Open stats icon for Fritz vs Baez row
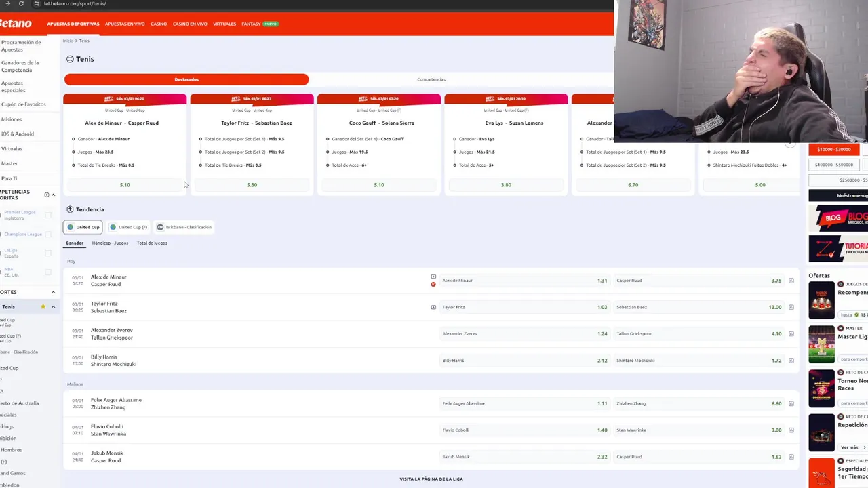Image resolution: width=868 pixels, height=488 pixels. tap(791, 307)
